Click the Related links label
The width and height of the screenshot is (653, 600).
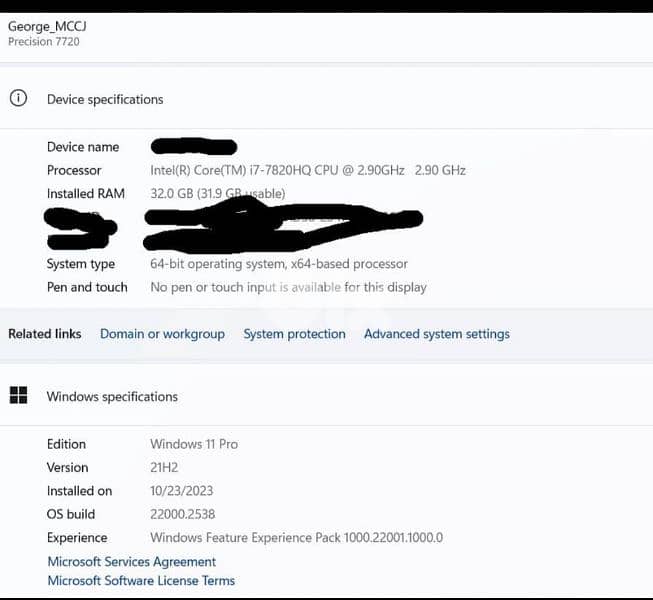point(45,334)
